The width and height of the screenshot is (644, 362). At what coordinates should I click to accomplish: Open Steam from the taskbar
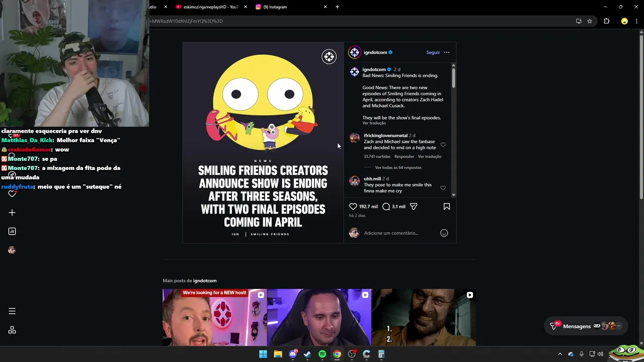[307, 354]
